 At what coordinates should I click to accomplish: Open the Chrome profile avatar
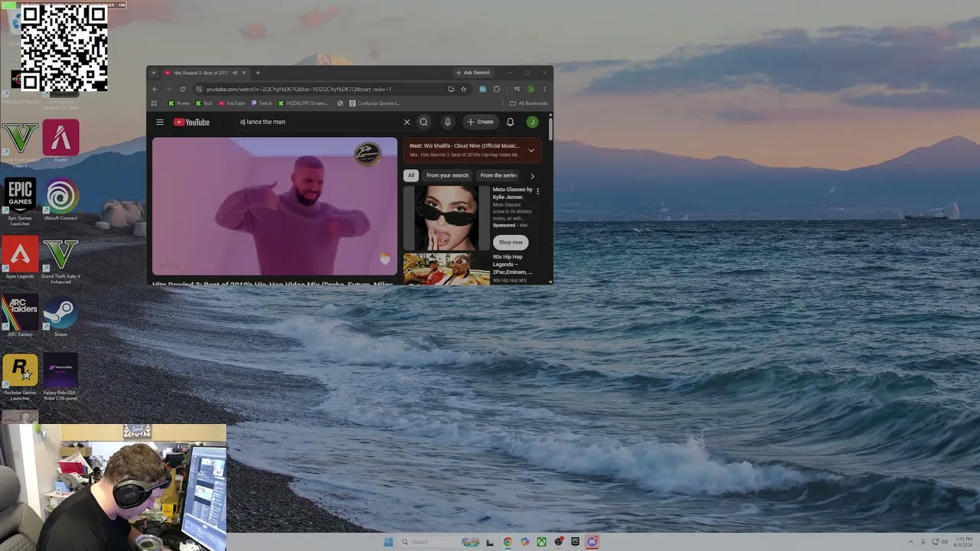(x=531, y=89)
